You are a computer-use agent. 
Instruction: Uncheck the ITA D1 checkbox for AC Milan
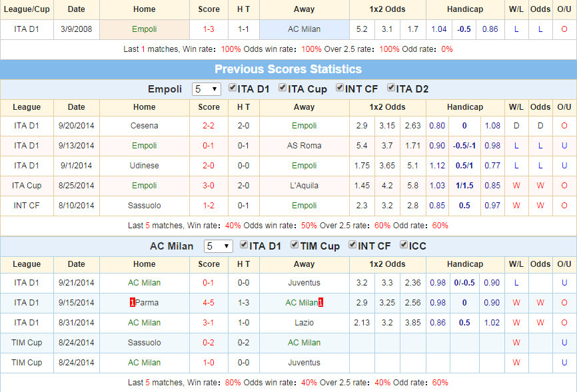(244, 244)
